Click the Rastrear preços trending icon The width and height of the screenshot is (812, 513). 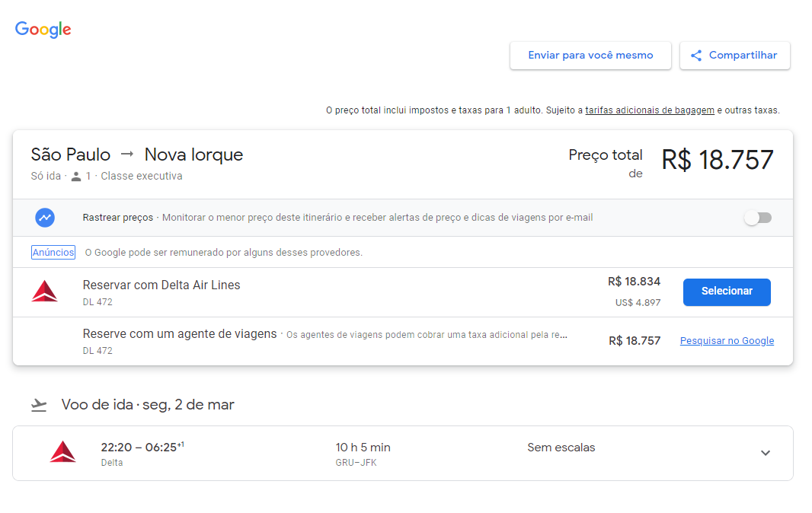pyautogui.click(x=45, y=218)
